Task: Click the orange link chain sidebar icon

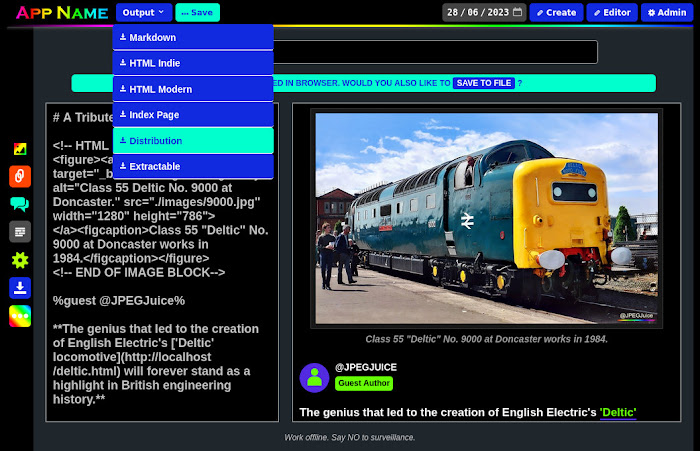Action: pos(20,177)
